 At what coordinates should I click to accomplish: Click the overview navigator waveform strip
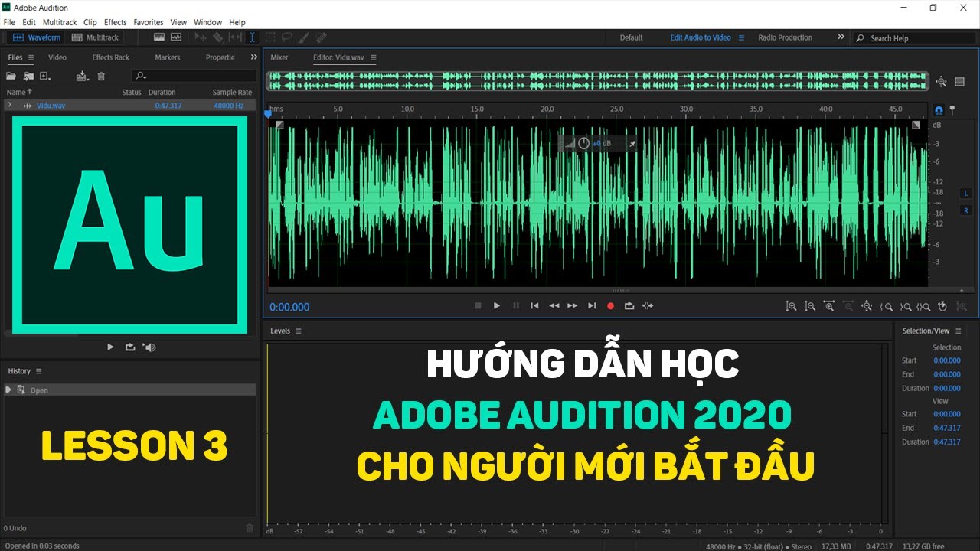[x=597, y=81]
